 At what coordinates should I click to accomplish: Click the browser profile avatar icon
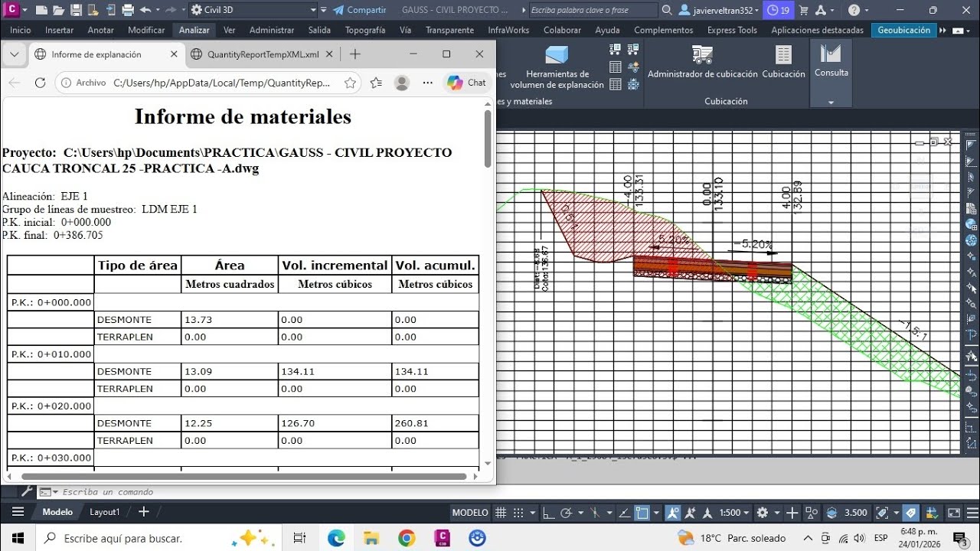click(402, 83)
